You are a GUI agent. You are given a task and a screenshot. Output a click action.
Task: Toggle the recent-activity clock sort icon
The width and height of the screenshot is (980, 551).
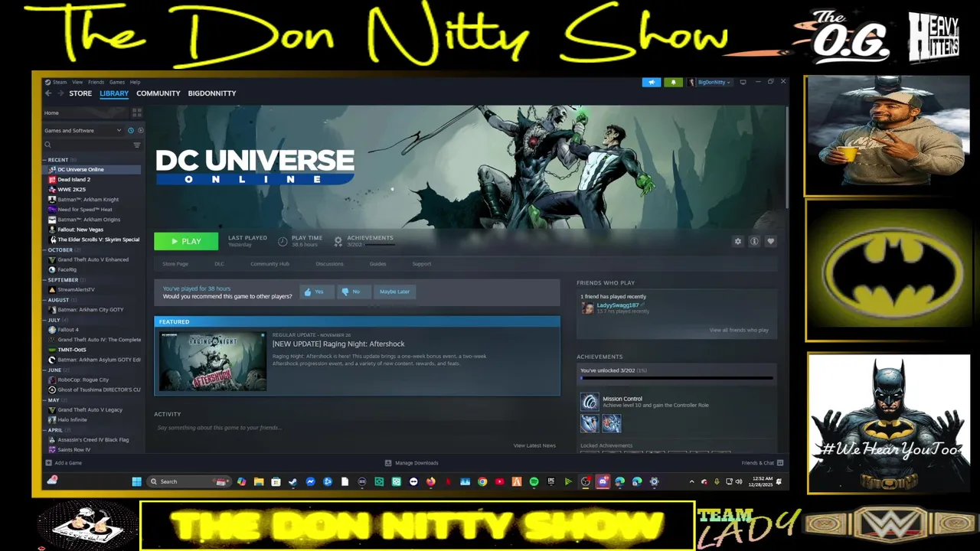[131, 131]
